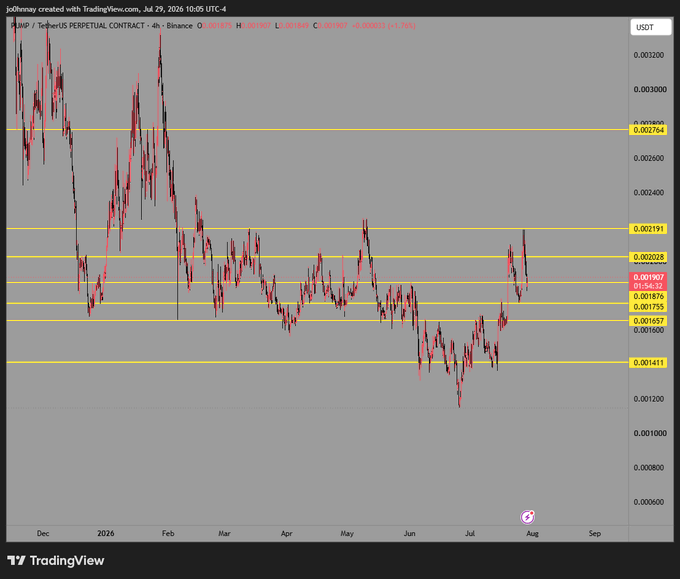Click the jo0hnnay created with TradingView.com caption

pyautogui.click(x=116, y=9)
